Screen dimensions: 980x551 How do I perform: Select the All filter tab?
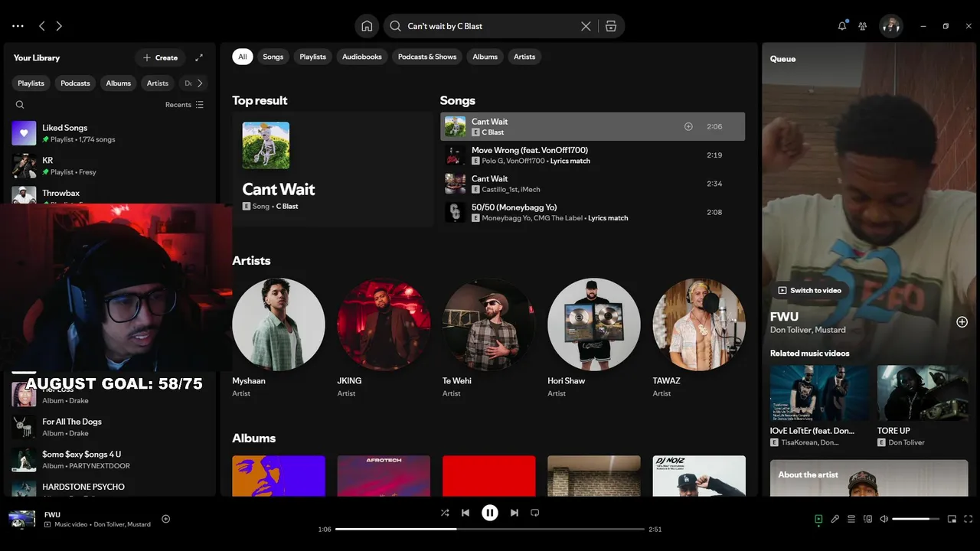(x=242, y=57)
